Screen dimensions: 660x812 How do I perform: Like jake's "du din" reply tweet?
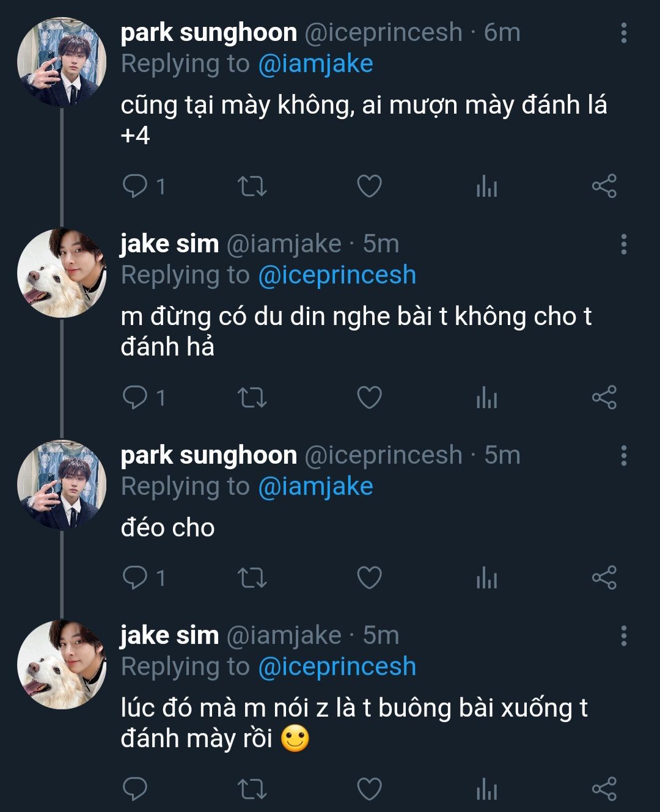point(369,398)
